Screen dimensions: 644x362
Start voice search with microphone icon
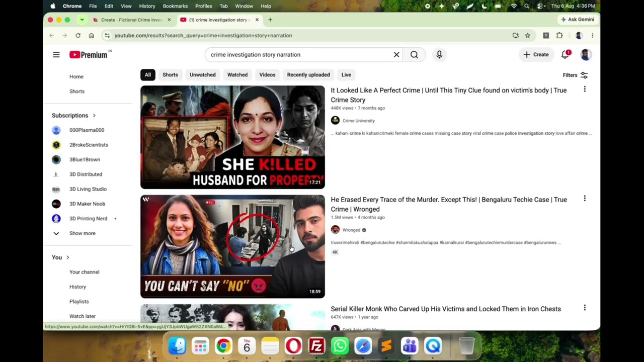pos(439,55)
